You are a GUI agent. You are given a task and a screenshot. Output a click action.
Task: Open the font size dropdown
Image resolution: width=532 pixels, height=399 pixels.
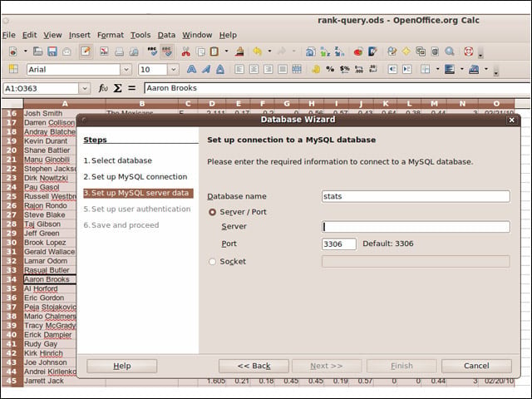point(174,70)
